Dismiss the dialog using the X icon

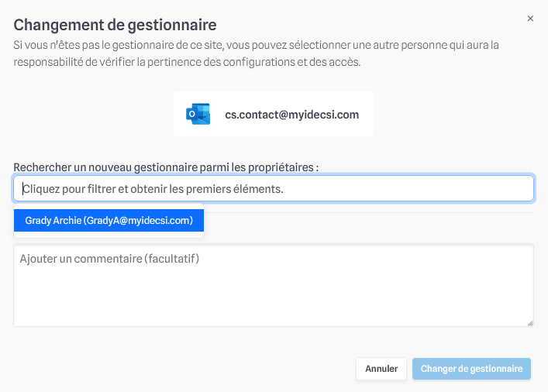530,19
